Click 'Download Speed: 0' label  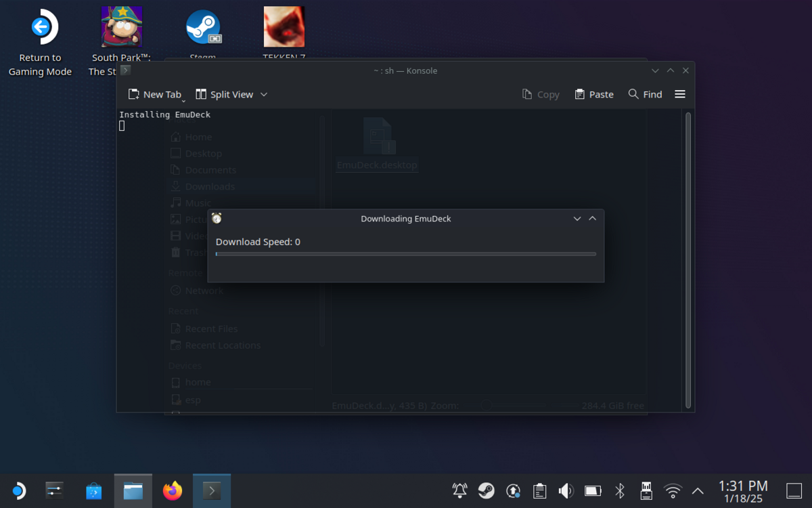(x=258, y=242)
